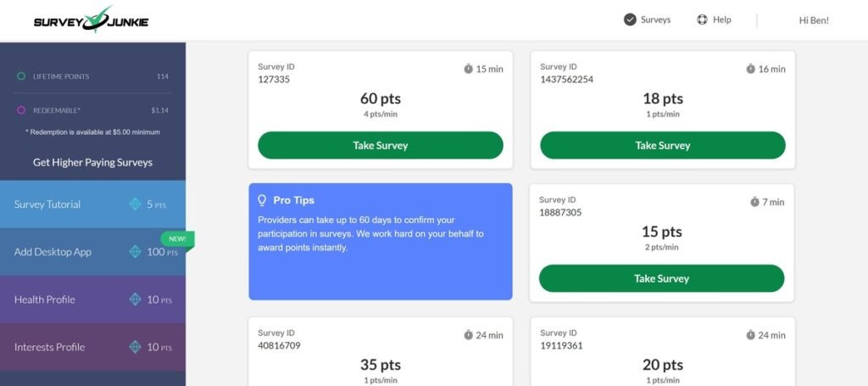Image resolution: width=868 pixels, height=386 pixels.
Task: Take Survey for the 60 pts survey
Action: pos(380,145)
